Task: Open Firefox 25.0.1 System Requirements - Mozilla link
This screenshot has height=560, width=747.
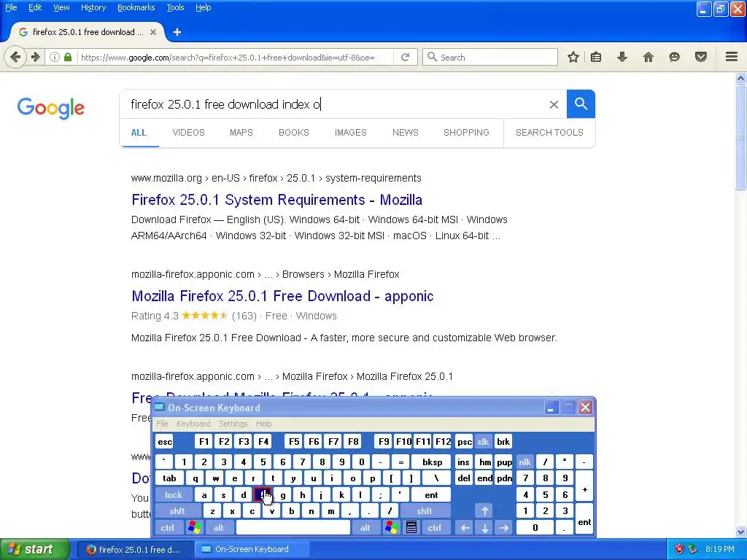Action: pos(276,200)
